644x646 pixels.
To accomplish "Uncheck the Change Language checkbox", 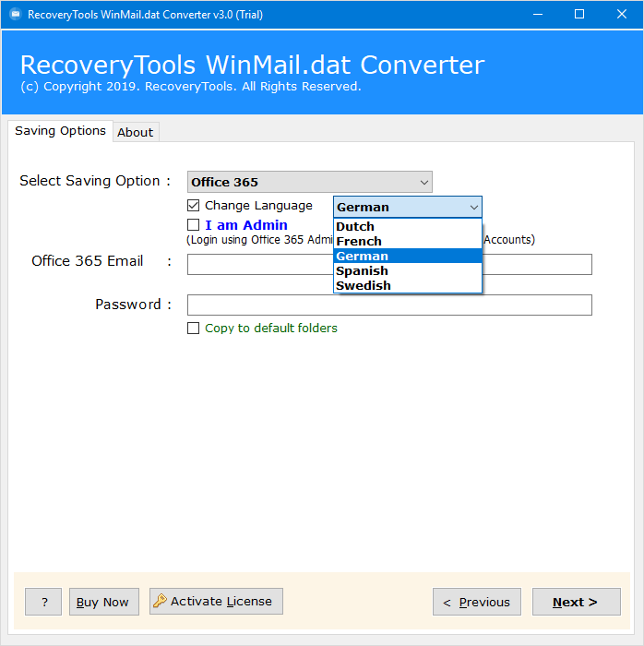I will [x=193, y=205].
